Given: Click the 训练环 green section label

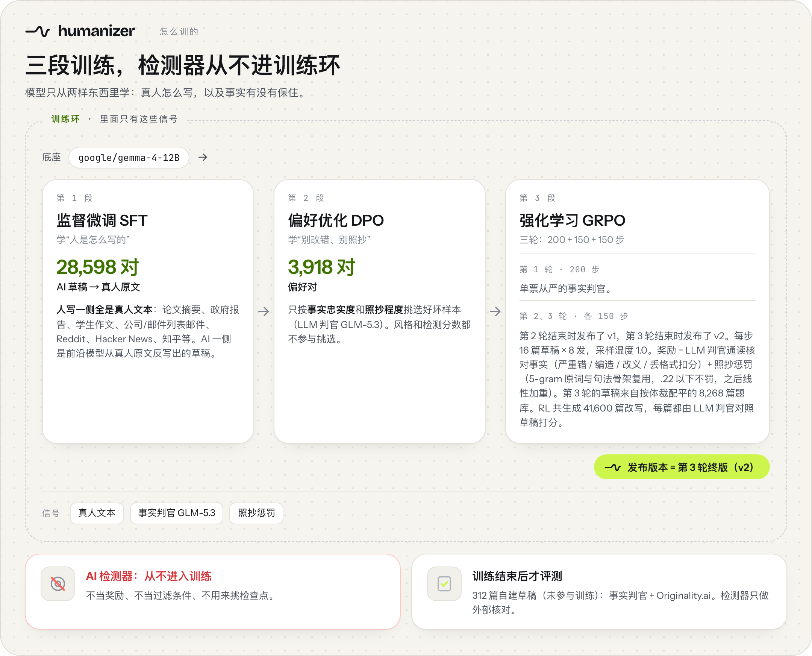Looking at the screenshot, I should coord(65,119).
